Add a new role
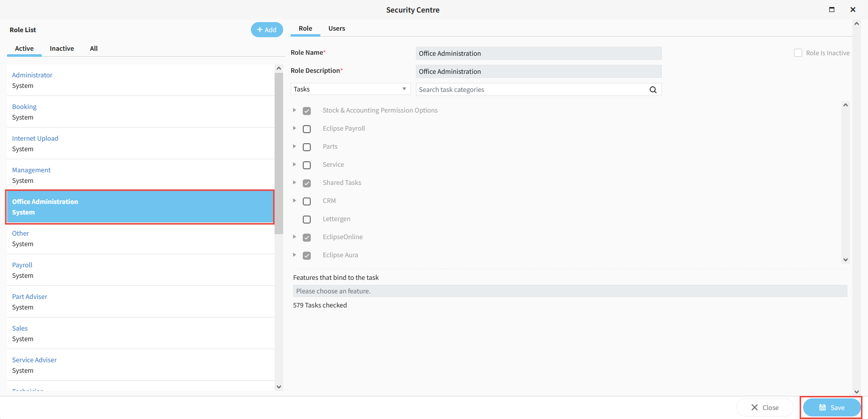The width and height of the screenshot is (868, 419). click(x=267, y=30)
